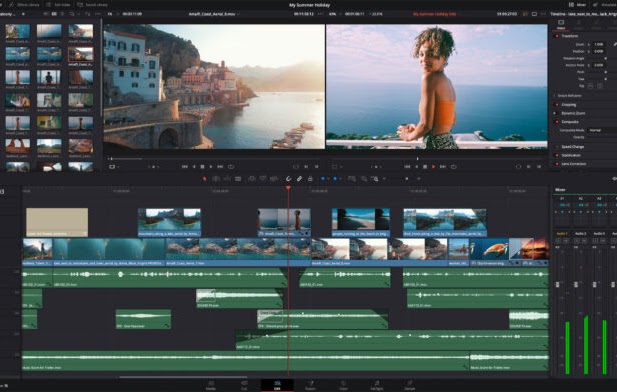Click the timeline playhead marker
The height and width of the screenshot is (392, 617).
pyautogui.click(x=288, y=189)
